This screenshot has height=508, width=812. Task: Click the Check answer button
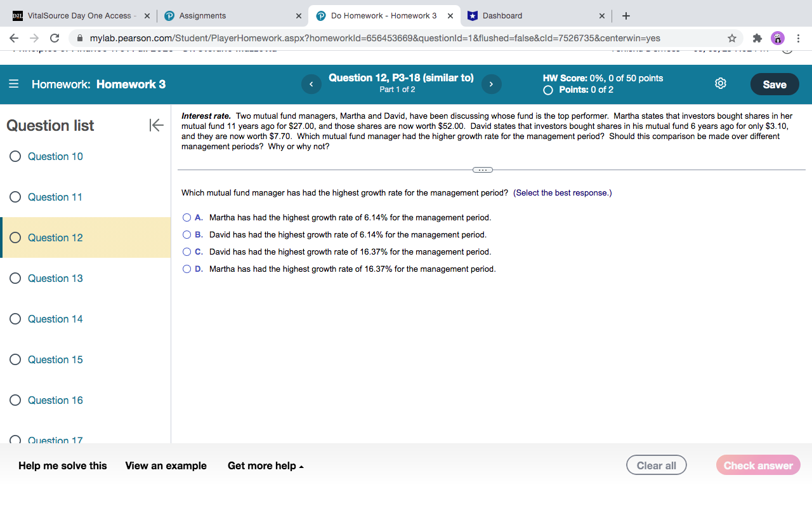[x=758, y=465]
